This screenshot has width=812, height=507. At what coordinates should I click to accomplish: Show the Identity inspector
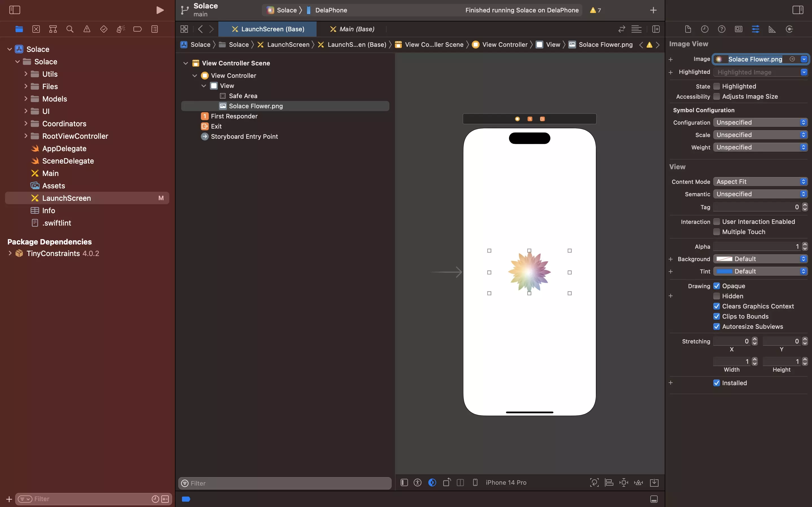[739, 29]
